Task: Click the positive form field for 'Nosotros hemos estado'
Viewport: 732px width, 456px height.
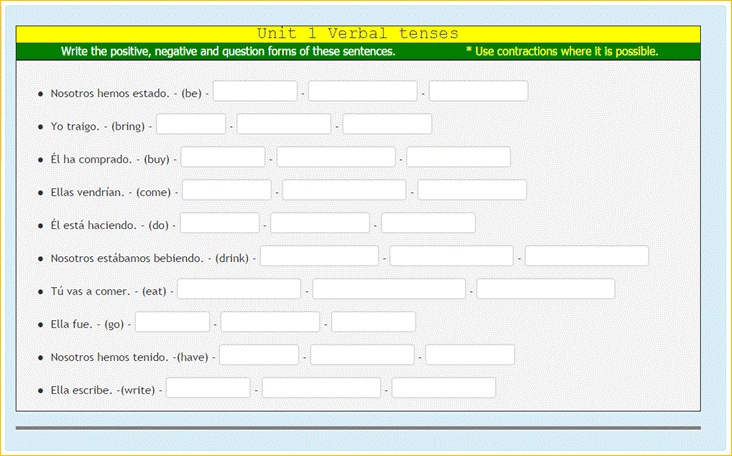Action: click(255, 92)
